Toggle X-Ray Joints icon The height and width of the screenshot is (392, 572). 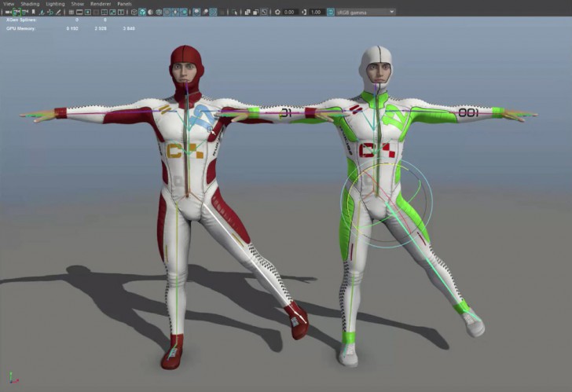tap(264, 13)
